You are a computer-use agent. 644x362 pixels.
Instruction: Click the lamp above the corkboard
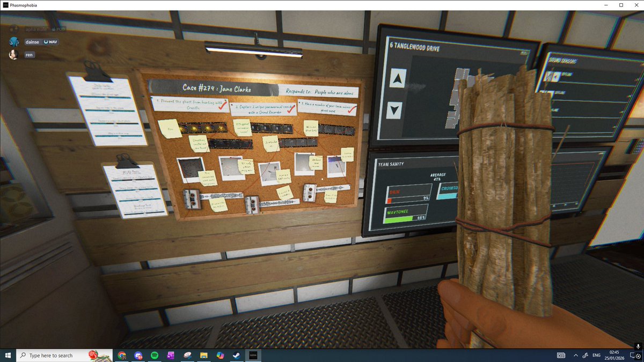tap(253, 50)
